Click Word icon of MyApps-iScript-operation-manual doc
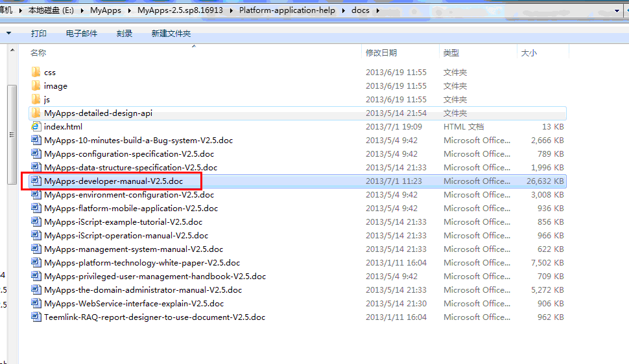Image resolution: width=629 pixels, height=364 pixels. pyautogui.click(x=36, y=236)
